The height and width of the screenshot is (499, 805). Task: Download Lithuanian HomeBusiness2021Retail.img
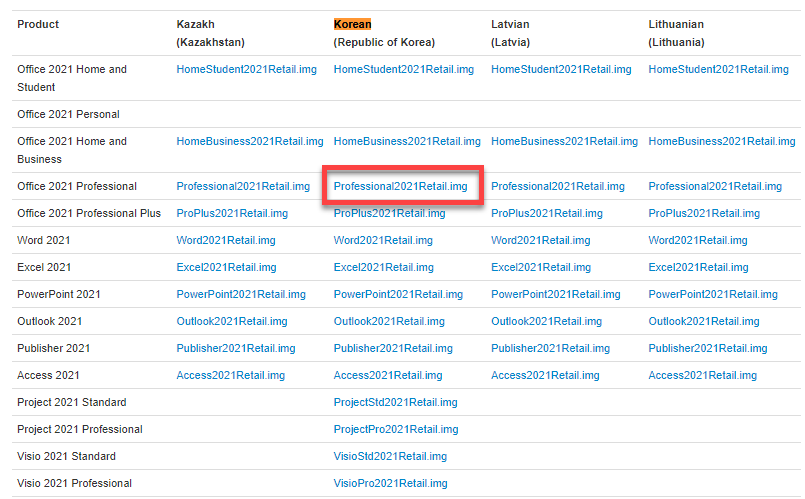(x=722, y=141)
